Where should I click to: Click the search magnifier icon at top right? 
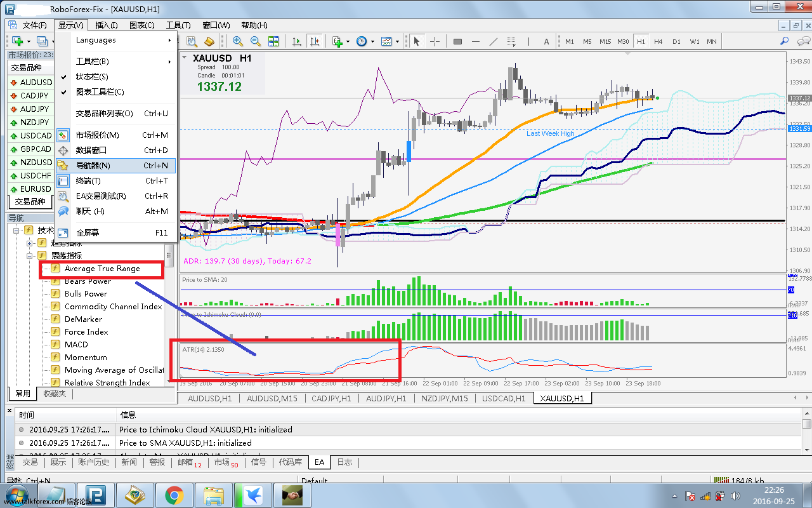tap(785, 41)
